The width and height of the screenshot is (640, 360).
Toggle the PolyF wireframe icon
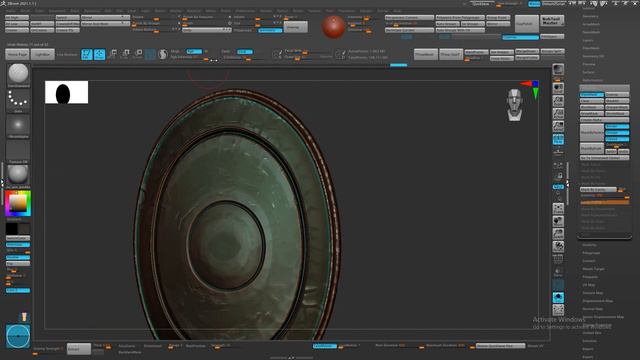click(x=558, y=259)
